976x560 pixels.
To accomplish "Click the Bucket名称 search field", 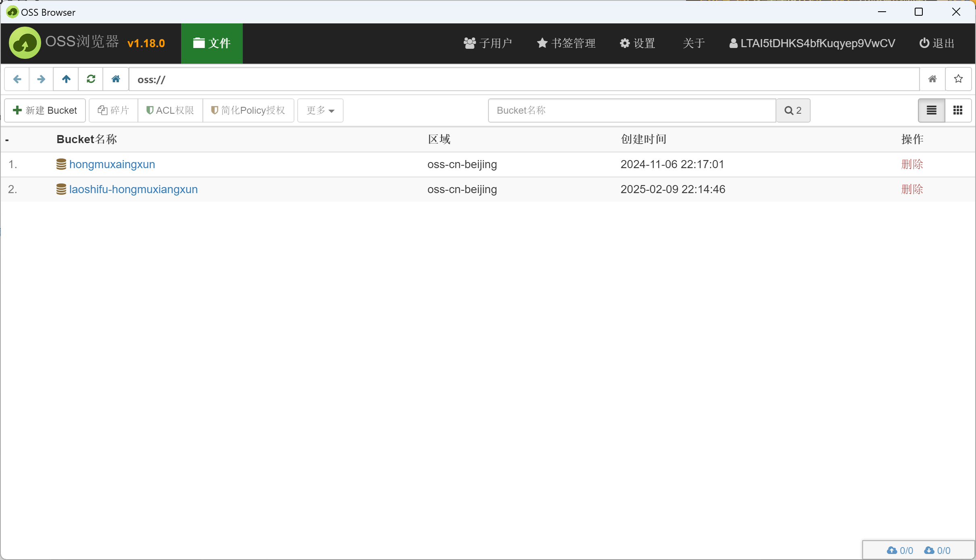I will [632, 110].
